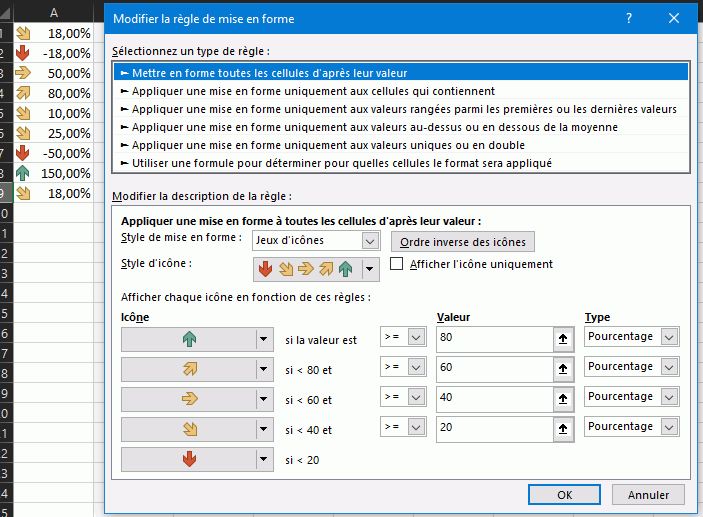Select worksheet cell showing 80,00%
This screenshot has height=517, width=703.
coord(53,93)
